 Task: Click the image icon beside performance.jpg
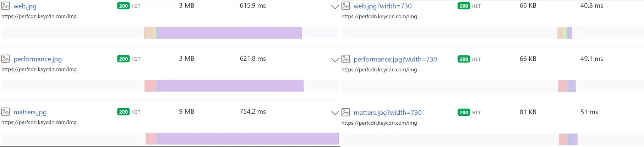(x=5, y=59)
